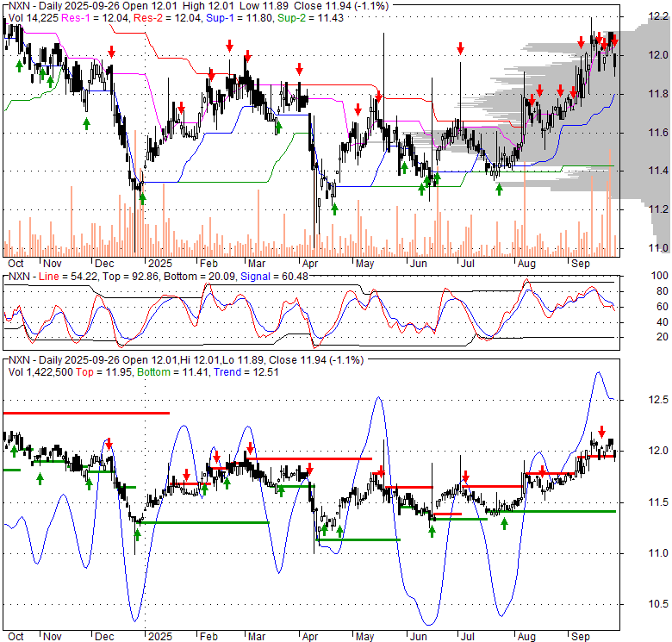Click the oscillator Bottom = 20.09 legend

[200, 277]
